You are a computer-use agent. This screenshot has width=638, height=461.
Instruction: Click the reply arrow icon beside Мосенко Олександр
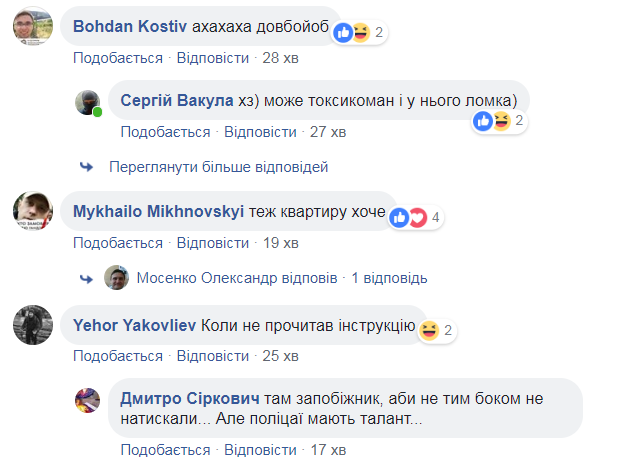click(x=86, y=277)
